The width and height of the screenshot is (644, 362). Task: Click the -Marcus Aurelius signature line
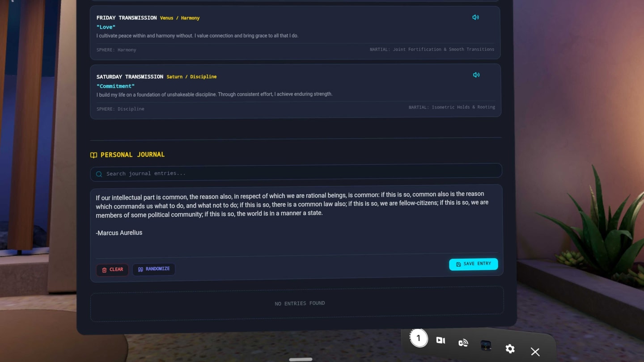pyautogui.click(x=119, y=233)
